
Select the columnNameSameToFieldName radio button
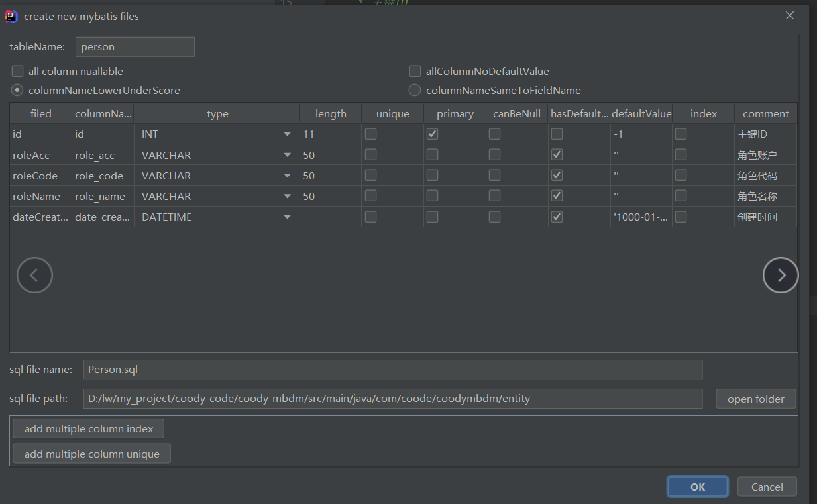(x=414, y=90)
